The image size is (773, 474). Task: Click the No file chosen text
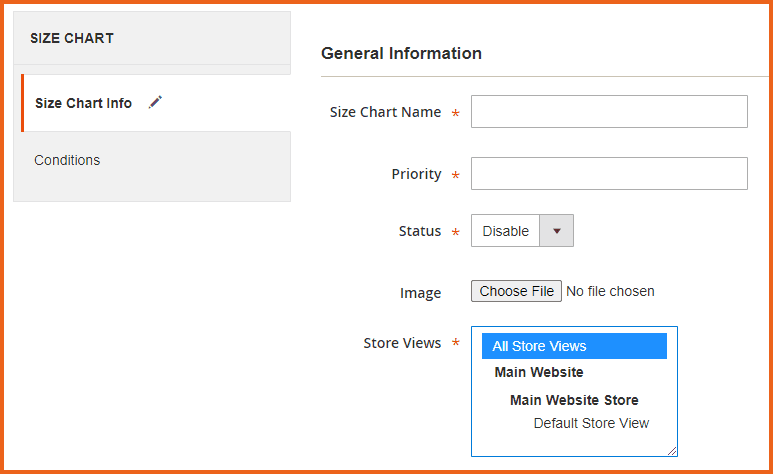pyautogui.click(x=610, y=291)
